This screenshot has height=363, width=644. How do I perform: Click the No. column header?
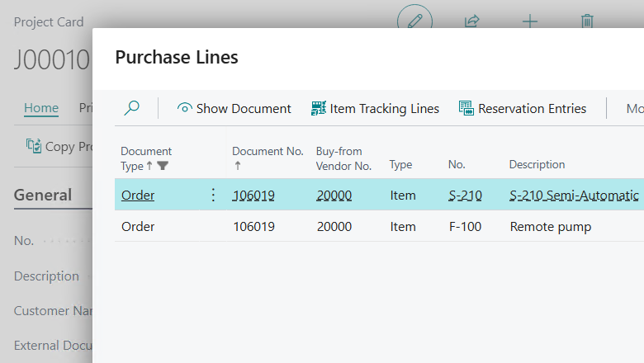[457, 164]
